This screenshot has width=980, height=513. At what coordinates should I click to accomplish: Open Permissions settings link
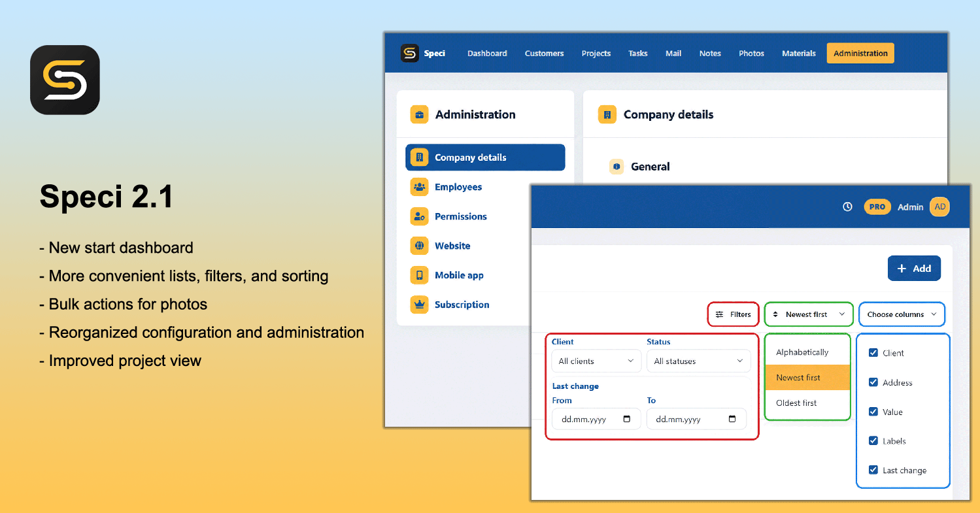(461, 216)
